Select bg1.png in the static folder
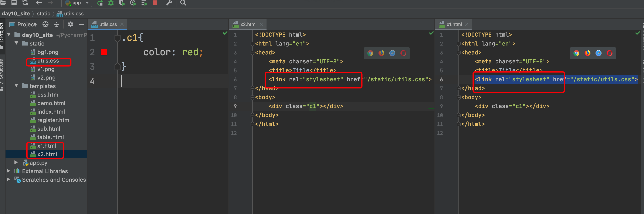 click(x=47, y=52)
